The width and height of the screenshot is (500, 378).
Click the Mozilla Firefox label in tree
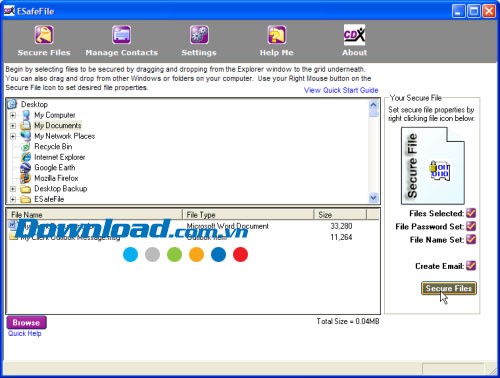[56, 178]
